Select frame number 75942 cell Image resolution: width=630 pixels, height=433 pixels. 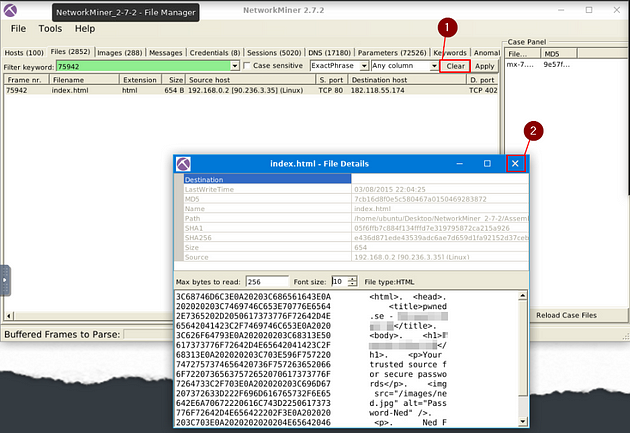pos(16,90)
